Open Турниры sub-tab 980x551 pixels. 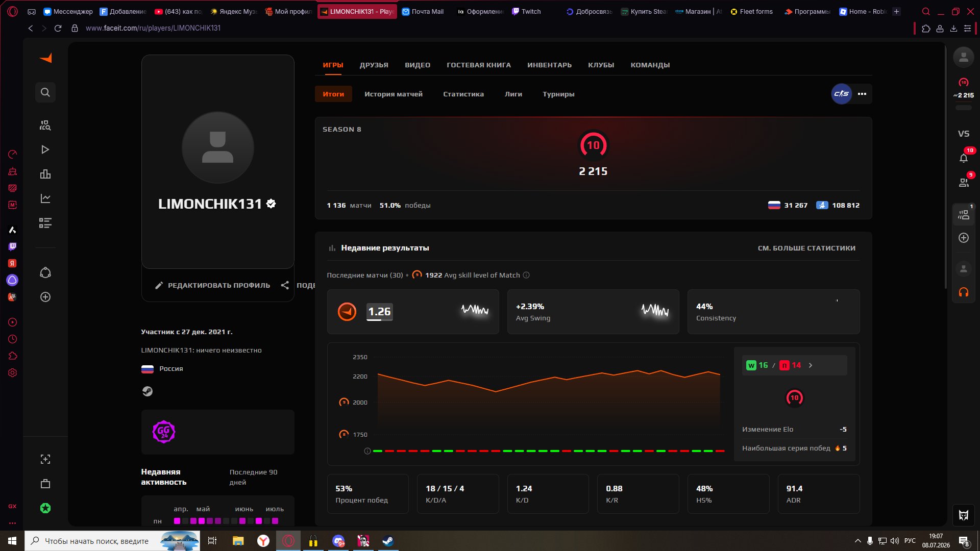[x=558, y=94]
